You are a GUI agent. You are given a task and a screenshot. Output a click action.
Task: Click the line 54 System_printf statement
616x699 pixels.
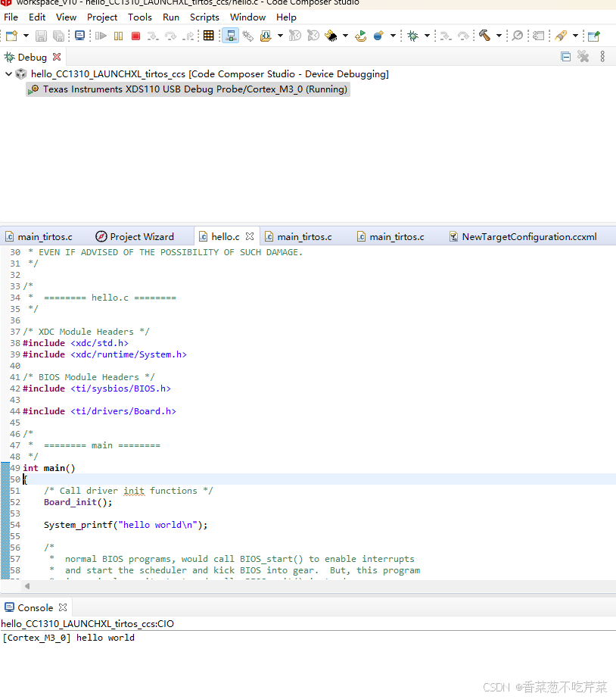click(126, 525)
